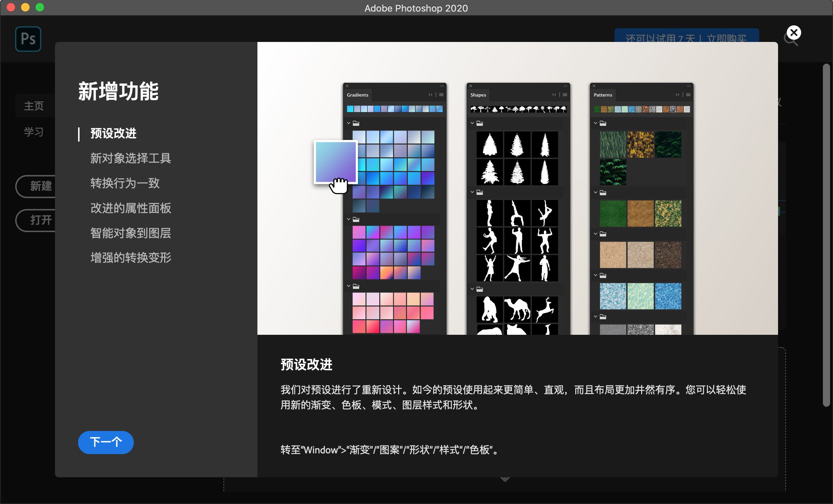Collapse the Patterns folder with grass textures
This screenshot has width=833, height=504.
click(595, 192)
